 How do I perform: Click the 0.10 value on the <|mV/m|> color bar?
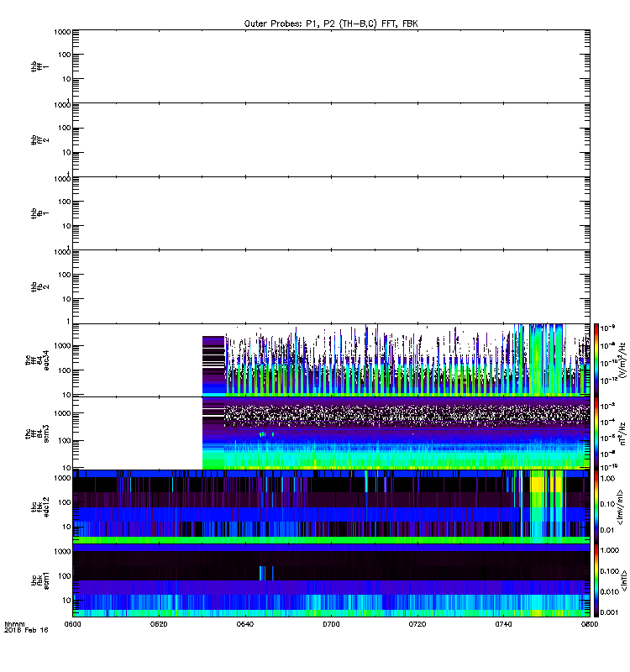pos(607,504)
